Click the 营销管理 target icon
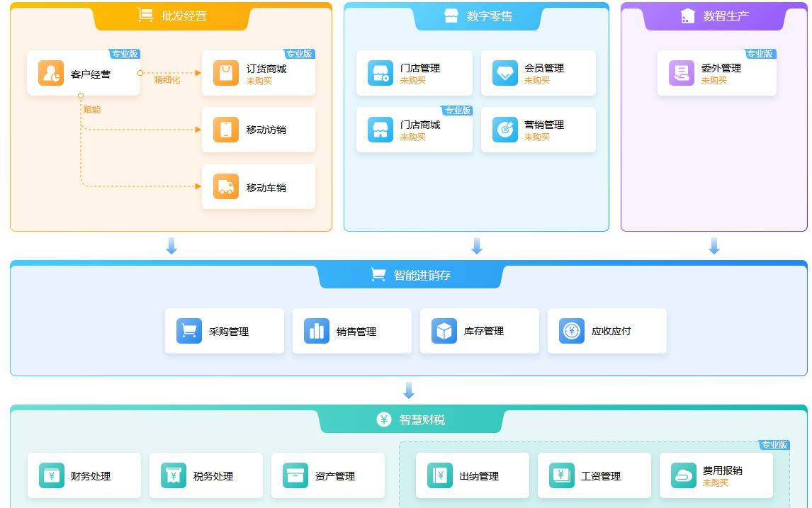The image size is (812, 508). [x=505, y=130]
